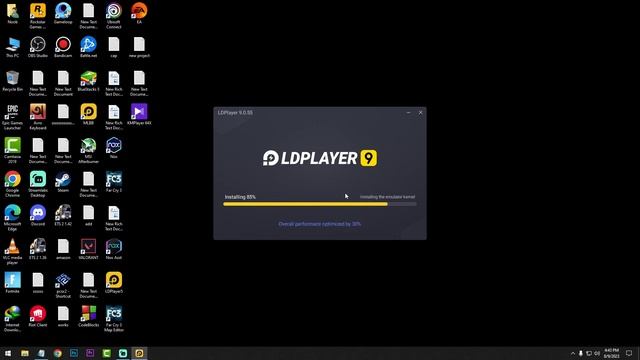640x360 pixels.
Task: Open MSI Afterburner desktop icon
Action: [88, 151]
